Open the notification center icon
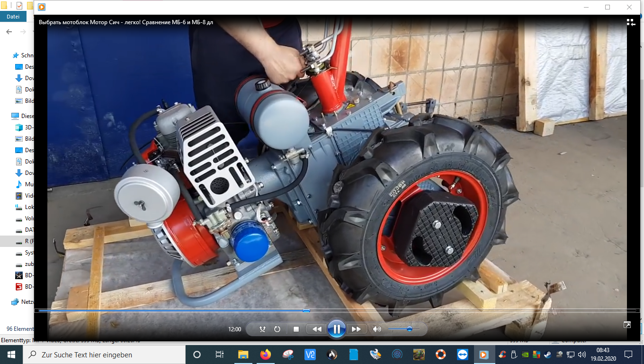Viewport: 644px width, 364px height. click(628, 355)
